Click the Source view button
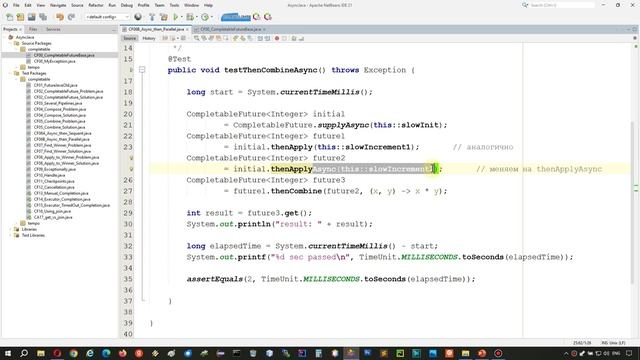640x360 pixels. [129, 38]
